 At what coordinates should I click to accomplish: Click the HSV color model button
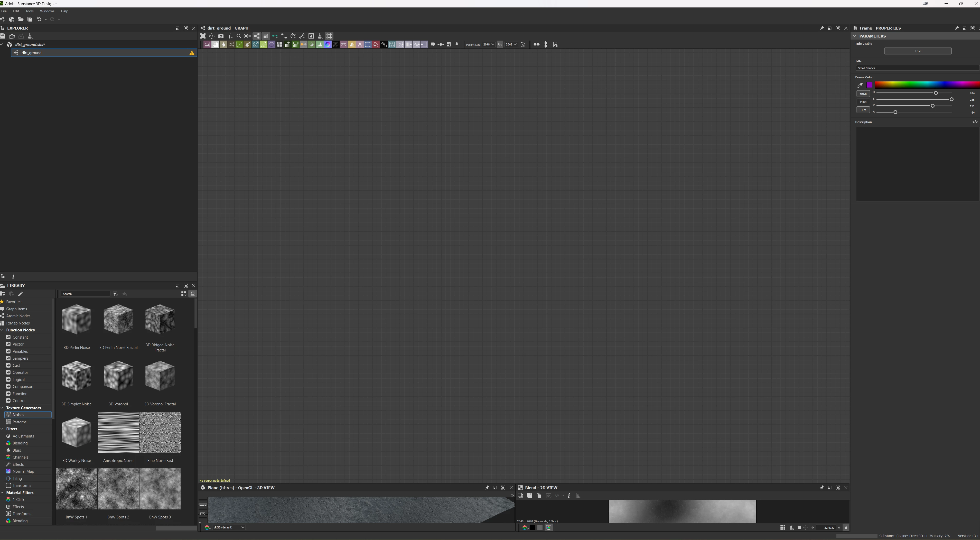(863, 110)
